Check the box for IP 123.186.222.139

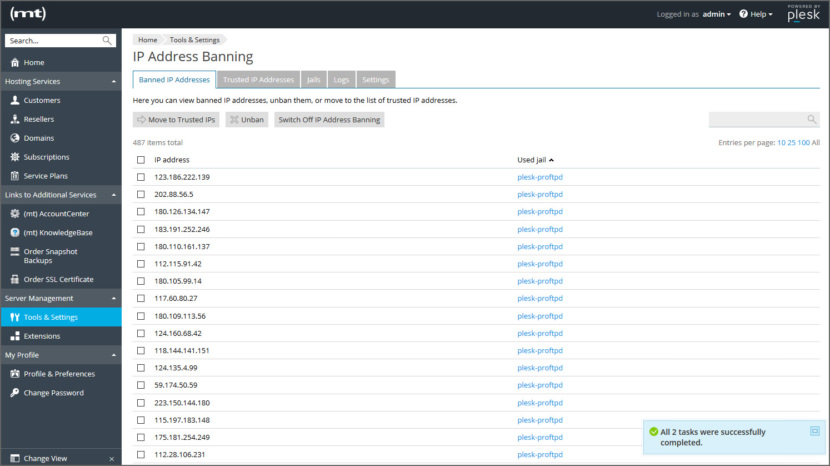tap(141, 177)
